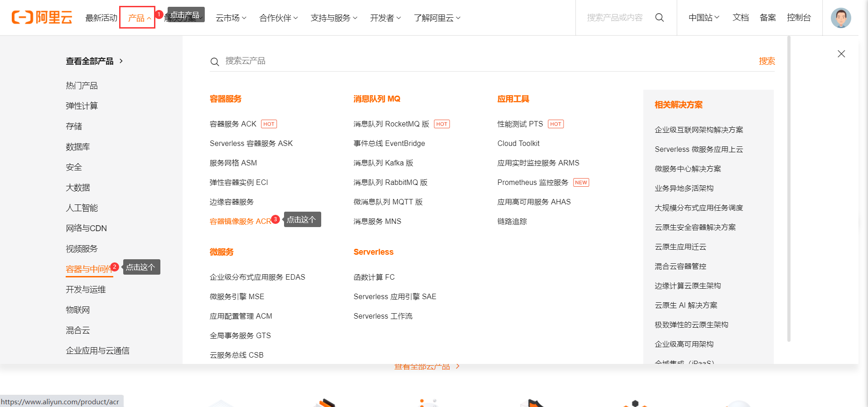Select the 热门产品 category

[x=82, y=85]
